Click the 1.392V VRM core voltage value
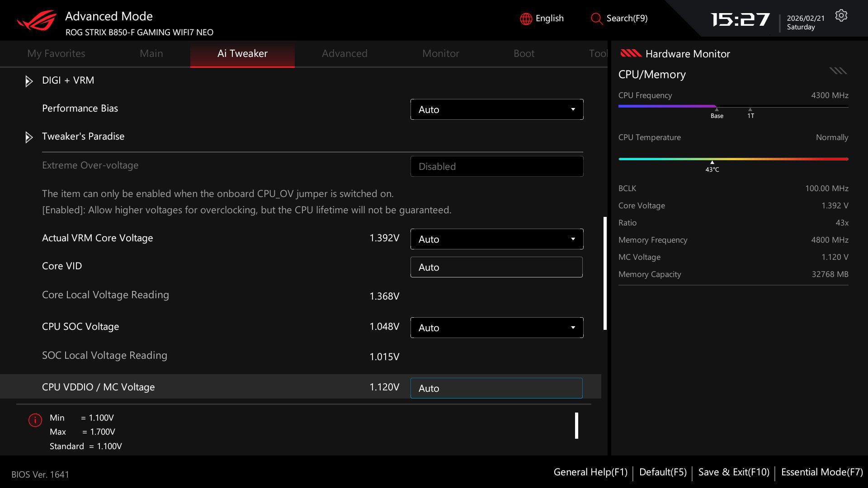Screen dimensions: 868x488 [384, 238]
